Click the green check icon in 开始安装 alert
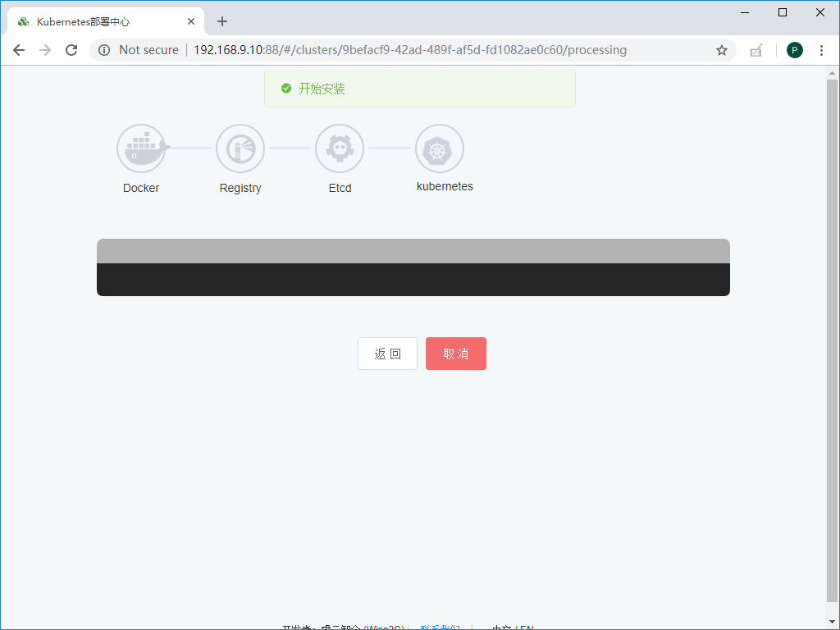 [x=286, y=89]
